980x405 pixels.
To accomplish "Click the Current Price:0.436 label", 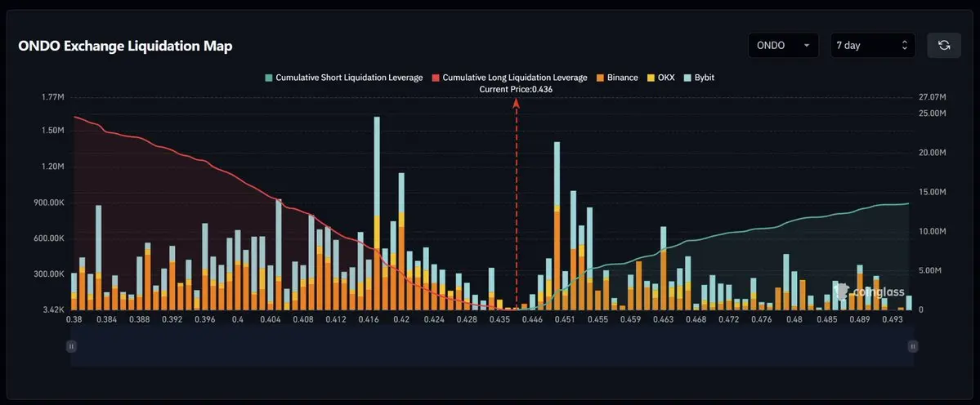I will tap(516, 90).
